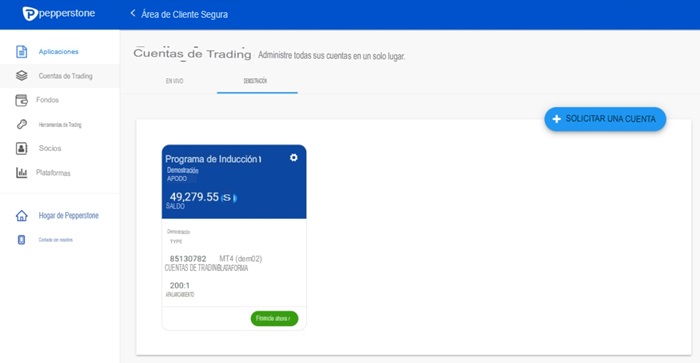The width and height of the screenshot is (700, 363).
Task: Click the contact phone icon in sidebar
Action: 21,240
